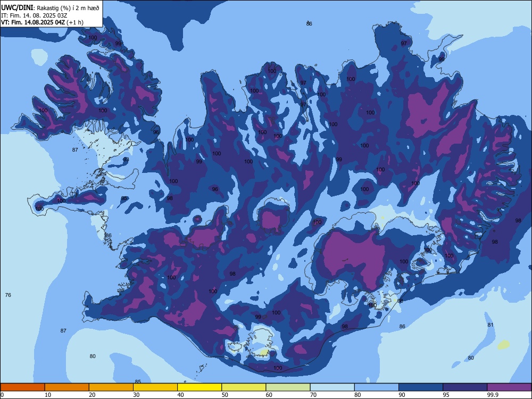Pick the amber 20–30 legend swatch

click(111, 387)
